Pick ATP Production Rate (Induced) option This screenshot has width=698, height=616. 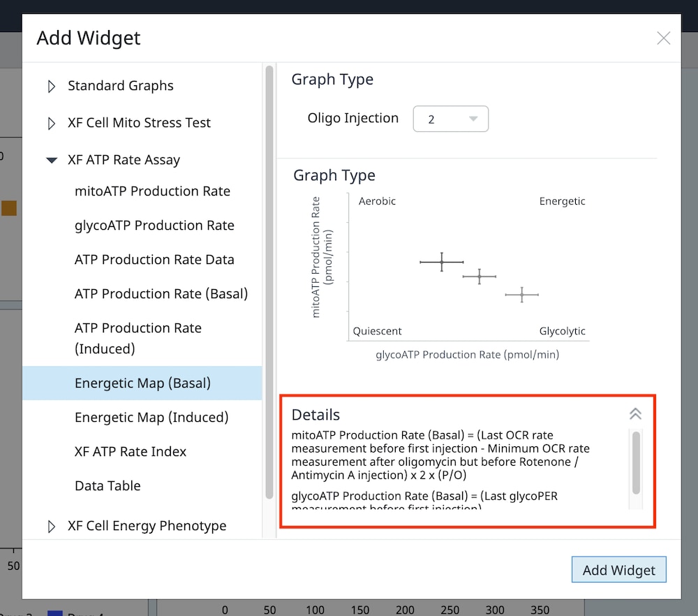tap(138, 338)
